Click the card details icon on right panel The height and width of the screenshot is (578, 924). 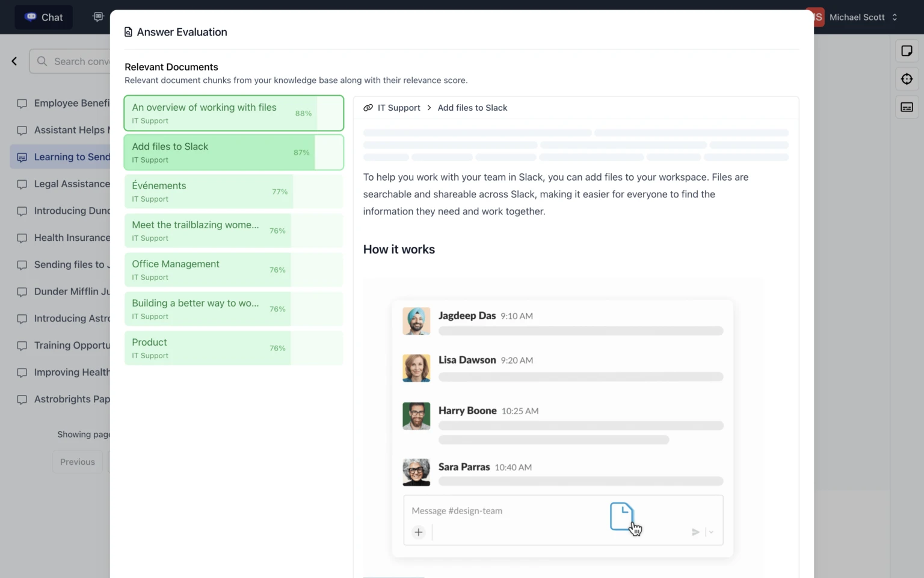(907, 107)
